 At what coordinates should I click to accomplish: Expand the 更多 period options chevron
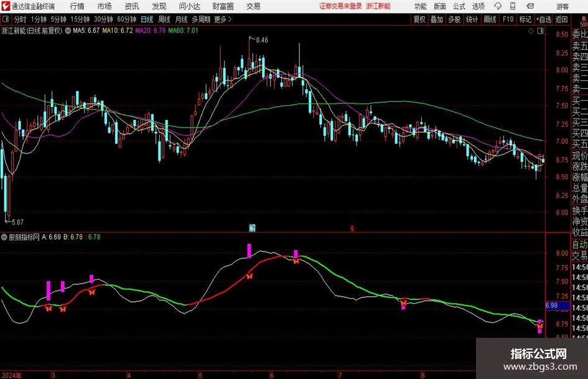pos(230,19)
